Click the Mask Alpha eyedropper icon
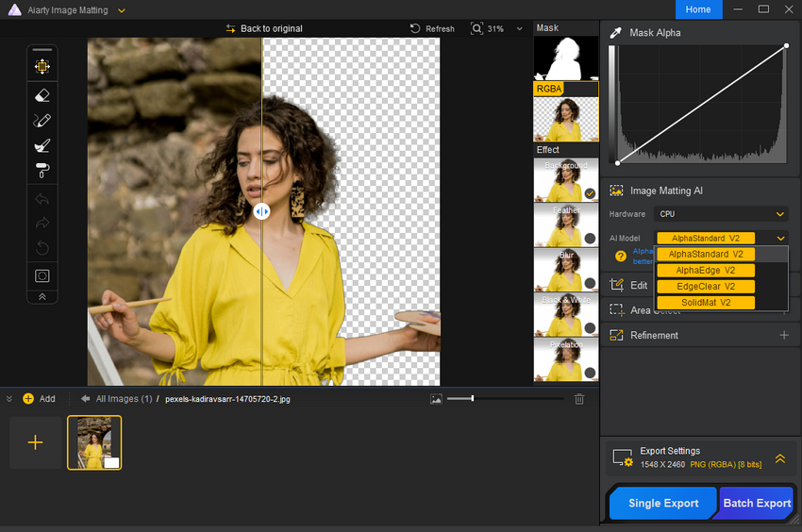 pos(614,33)
